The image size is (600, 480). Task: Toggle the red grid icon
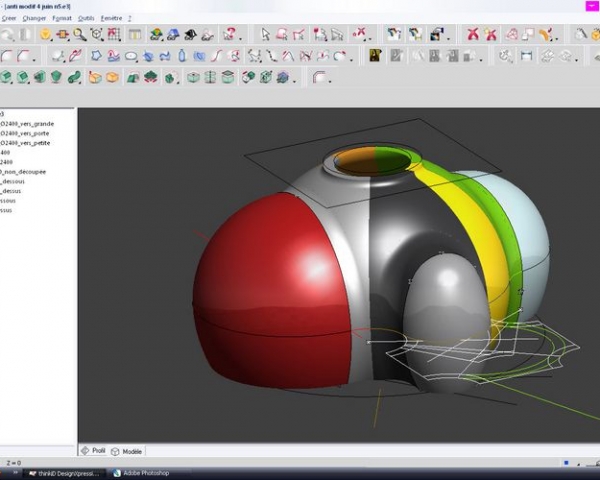[x=114, y=34]
